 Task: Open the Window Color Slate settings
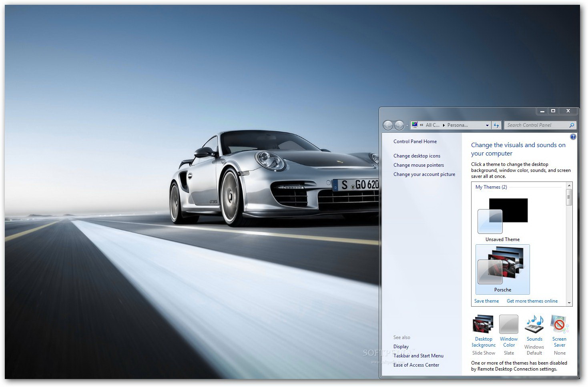coord(509,325)
